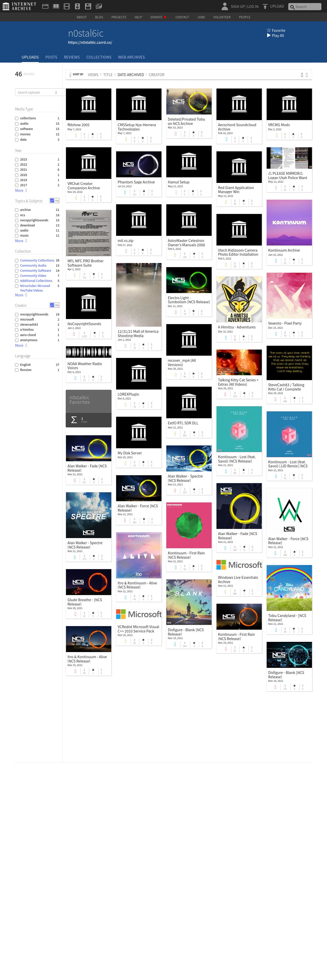The height and width of the screenshot is (980, 327).
Task: Click the user avatar icon beside Sign Up
Action: [225, 6]
